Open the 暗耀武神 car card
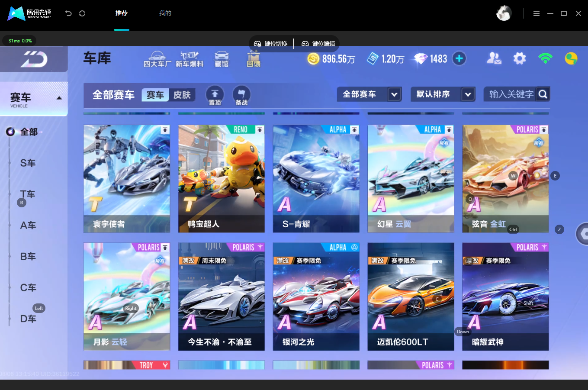588x390 pixels. 506,297
